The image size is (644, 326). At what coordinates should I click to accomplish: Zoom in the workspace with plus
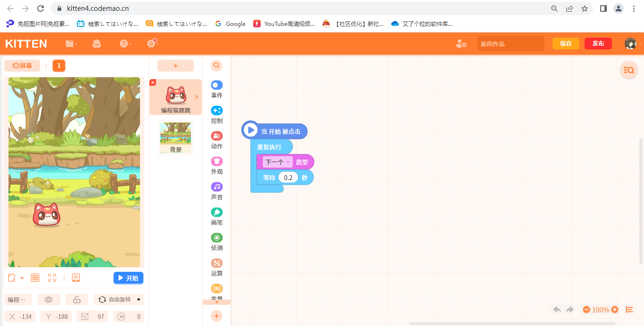tap(615, 310)
